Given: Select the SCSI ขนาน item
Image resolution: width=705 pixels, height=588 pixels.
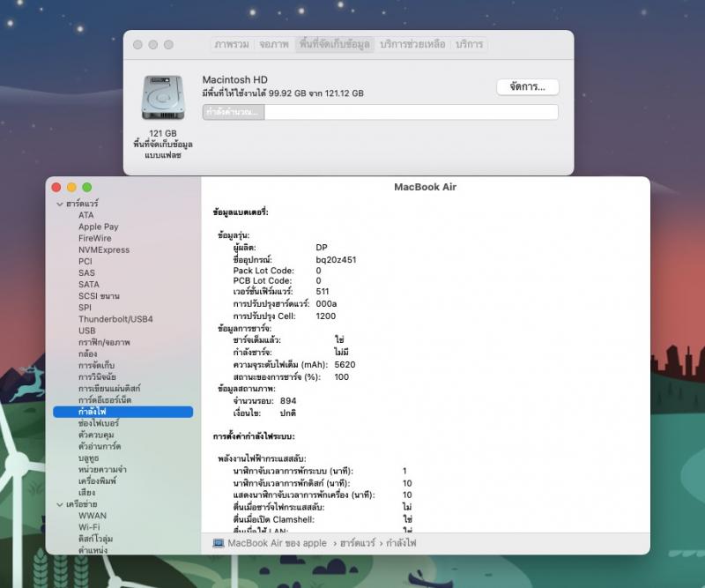Looking at the screenshot, I should click(x=99, y=296).
